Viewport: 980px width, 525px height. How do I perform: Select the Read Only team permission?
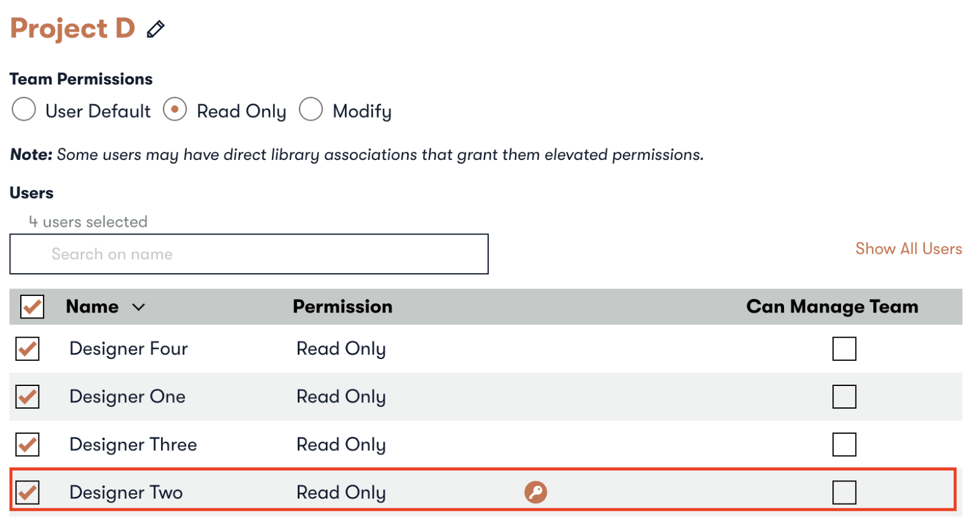pos(175,110)
